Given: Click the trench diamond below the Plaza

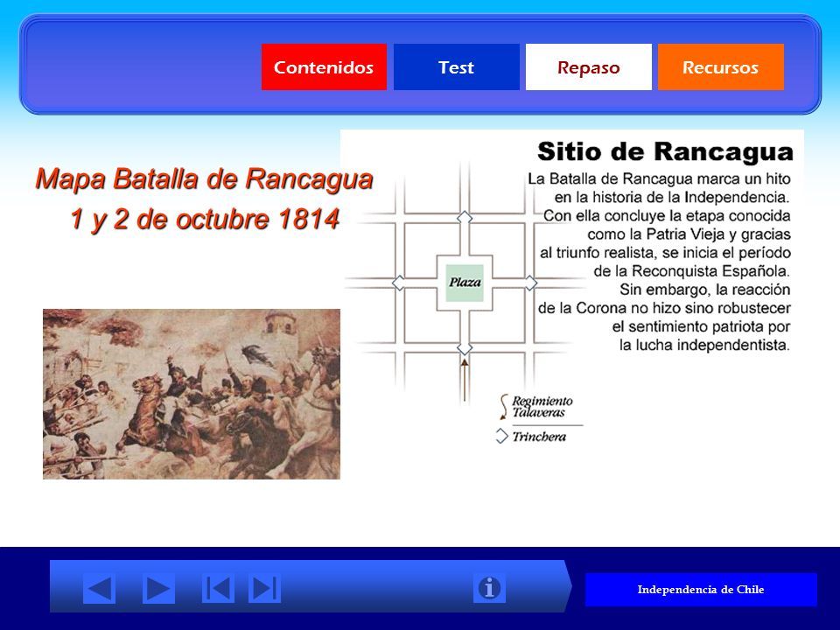Looking at the screenshot, I should click(465, 349).
